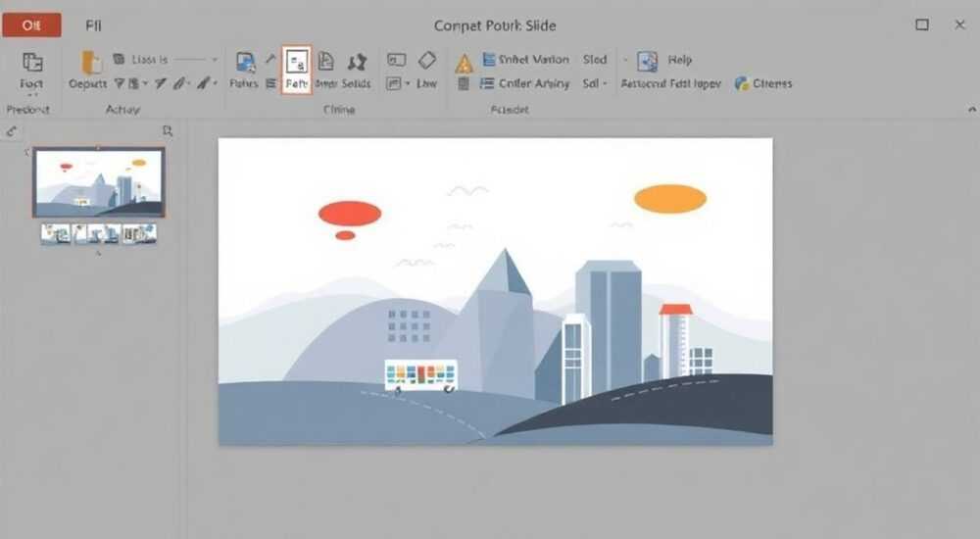Click the orange oval shape on the slide

coord(670,199)
